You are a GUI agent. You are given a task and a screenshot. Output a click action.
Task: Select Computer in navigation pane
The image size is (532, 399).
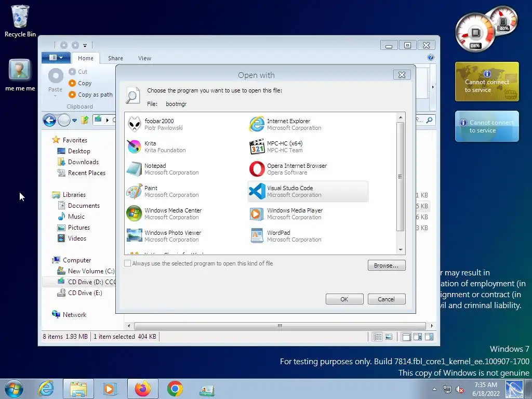[72, 260]
